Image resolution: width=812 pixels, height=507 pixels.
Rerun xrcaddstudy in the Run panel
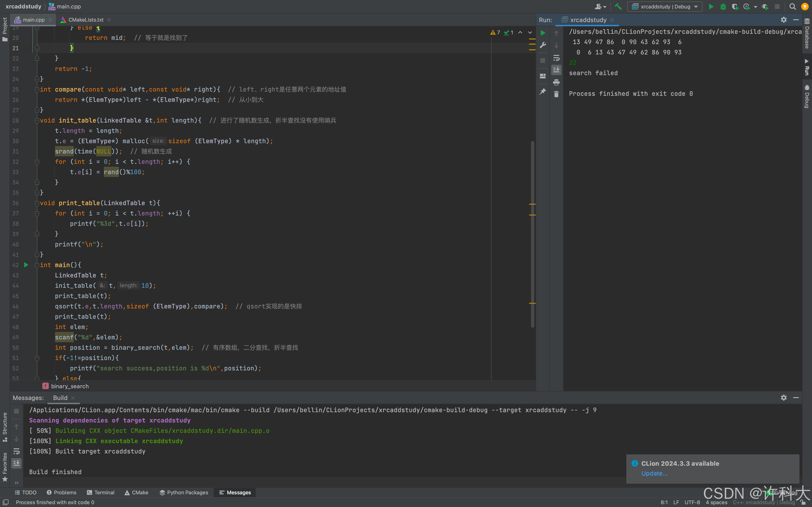(543, 33)
